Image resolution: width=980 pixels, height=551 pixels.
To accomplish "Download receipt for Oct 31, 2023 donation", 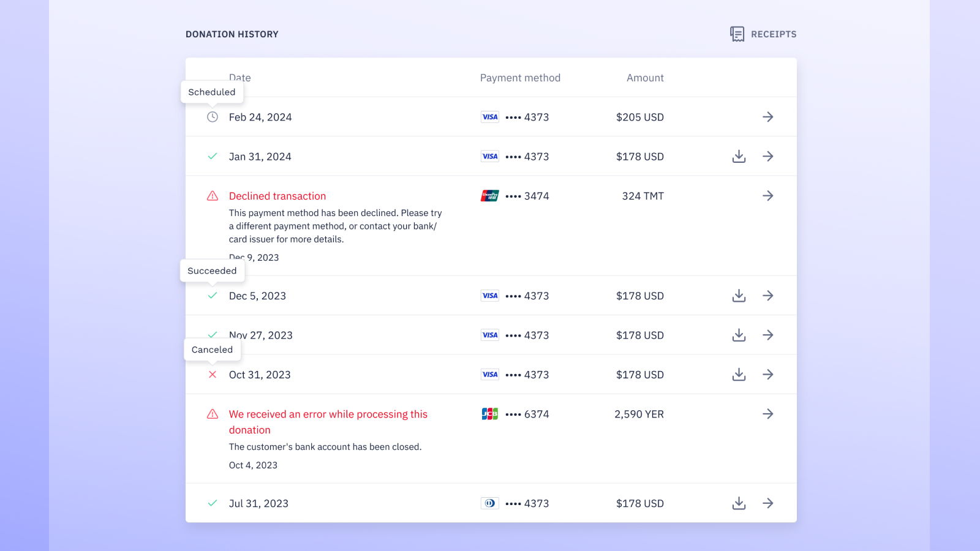I will [x=739, y=375].
